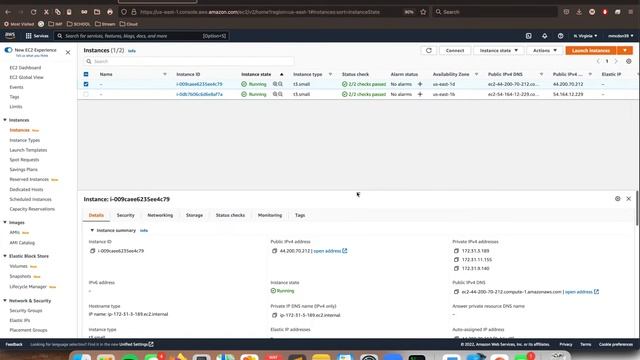Toggle the select-all instances checkbox

click(86, 74)
